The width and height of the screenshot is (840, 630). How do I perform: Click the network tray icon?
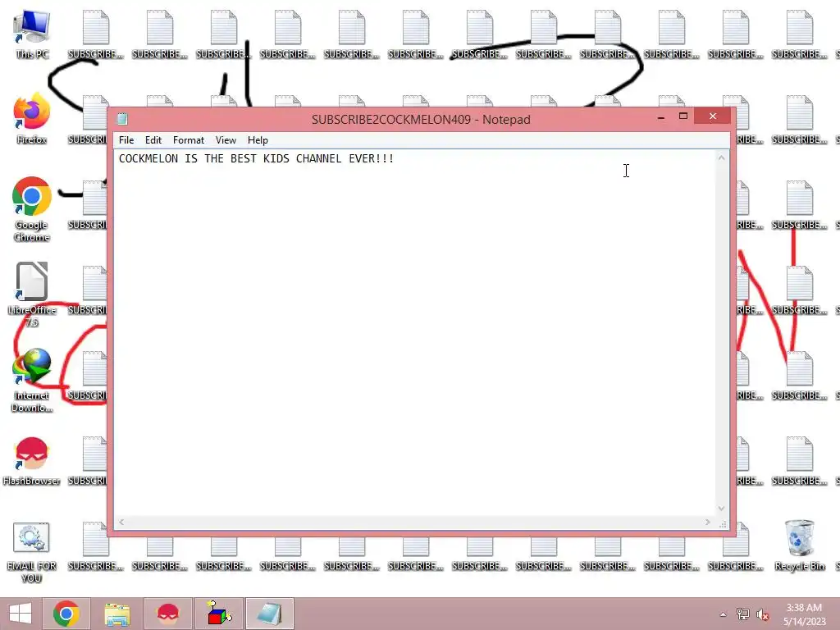[742, 614]
